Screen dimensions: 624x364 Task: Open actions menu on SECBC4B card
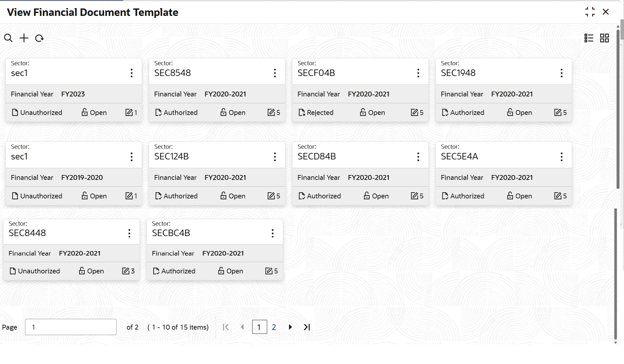[x=273, y=233]
